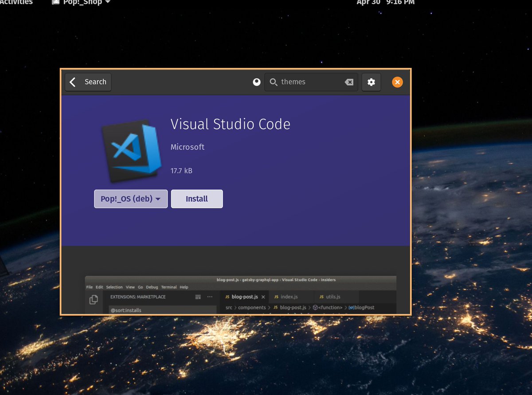This screenshot has width=532, height=395.
Task: Open the Activities overview
Action: point(16,2)
